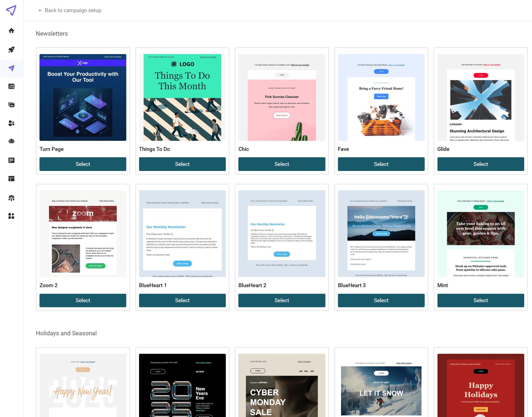Screen dimensions: 532x417
Task: Open the analytics chart icon
Action: 11,86
